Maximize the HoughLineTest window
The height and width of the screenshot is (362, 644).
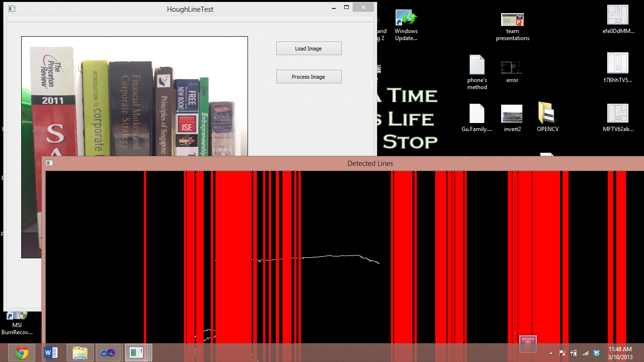[347, 7]
